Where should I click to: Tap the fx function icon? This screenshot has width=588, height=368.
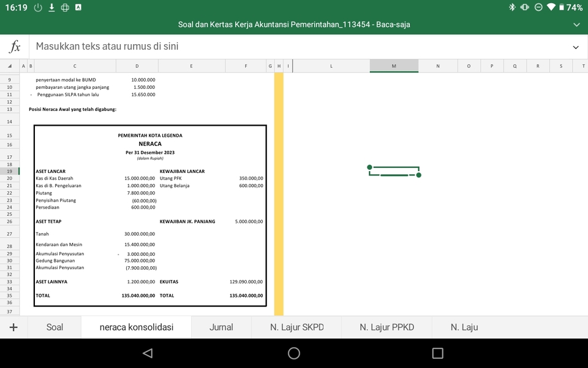coord(15,47)
